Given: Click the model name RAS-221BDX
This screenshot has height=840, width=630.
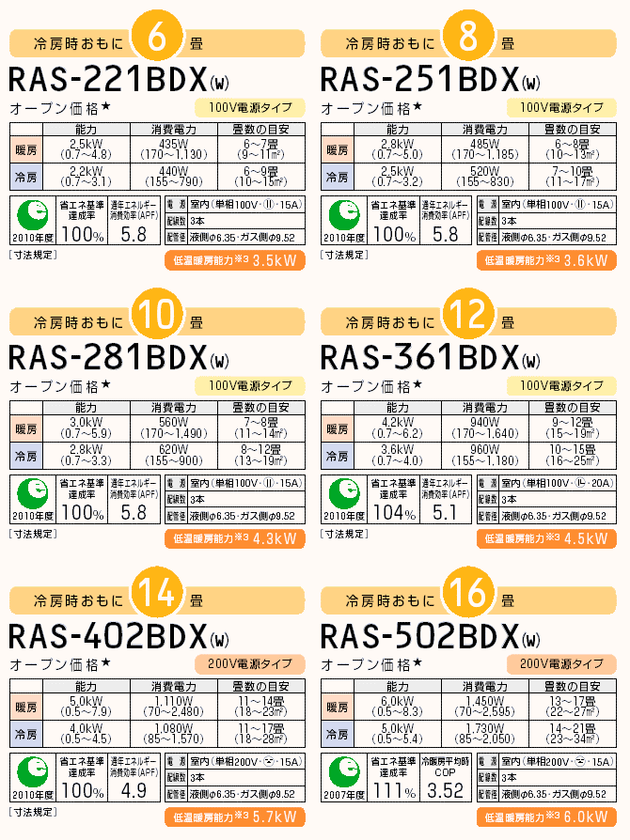Looking at the screenshot, I should [x=119, y=79].
